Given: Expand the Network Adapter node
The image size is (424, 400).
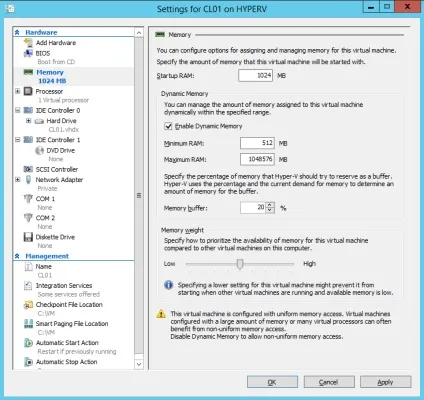Looking at the screenshot, I should 18,180.
